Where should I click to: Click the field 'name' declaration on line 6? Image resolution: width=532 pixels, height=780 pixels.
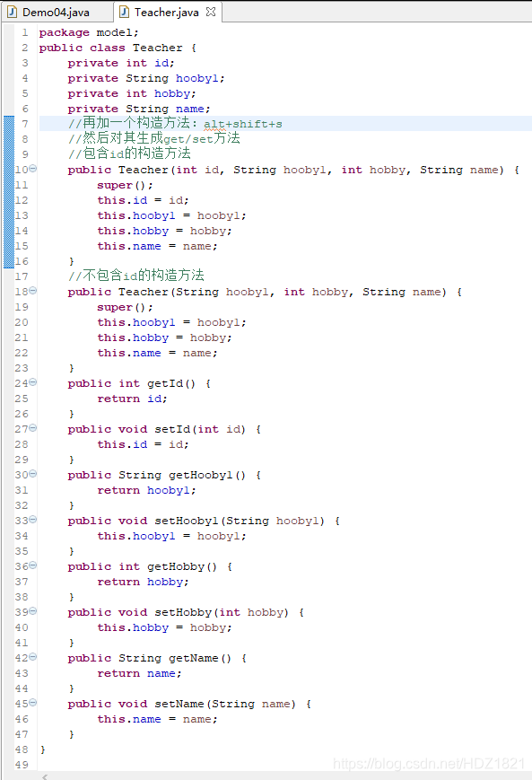(x=189, y=109)
